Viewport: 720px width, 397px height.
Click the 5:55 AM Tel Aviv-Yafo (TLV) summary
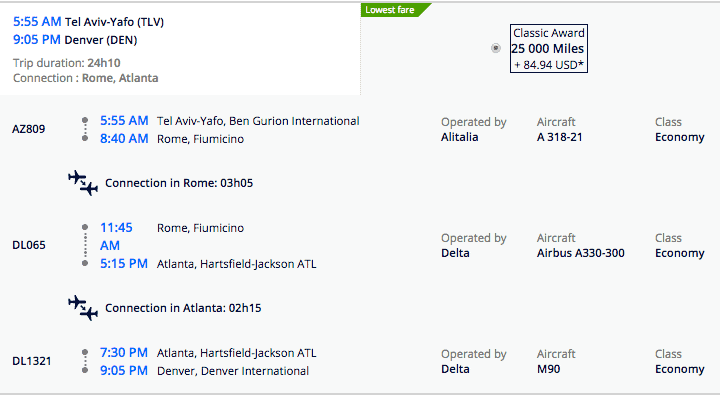click(89, 22)
